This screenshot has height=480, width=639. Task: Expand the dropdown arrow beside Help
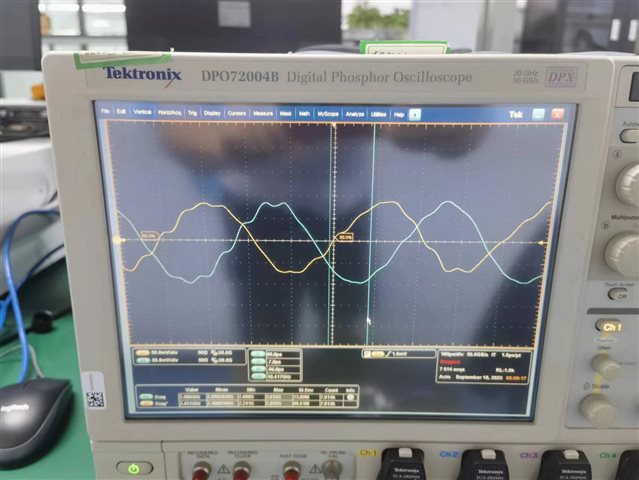(414, 115)
